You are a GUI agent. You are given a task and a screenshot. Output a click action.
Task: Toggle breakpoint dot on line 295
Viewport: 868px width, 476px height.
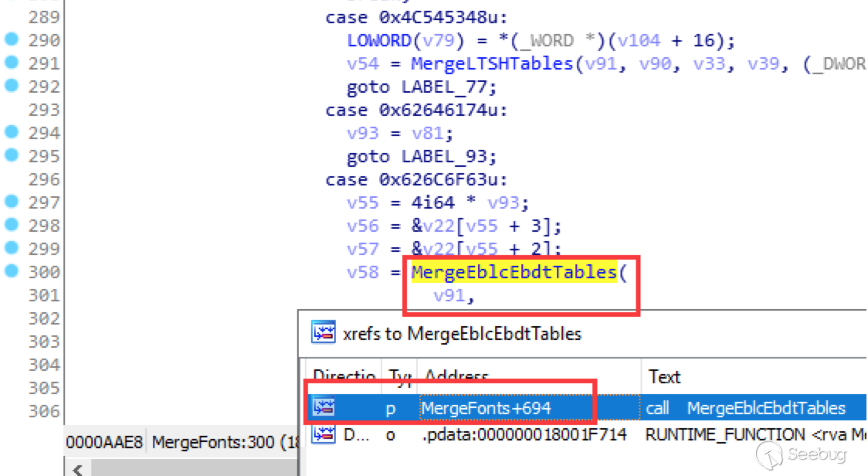(x=12, y=155)
